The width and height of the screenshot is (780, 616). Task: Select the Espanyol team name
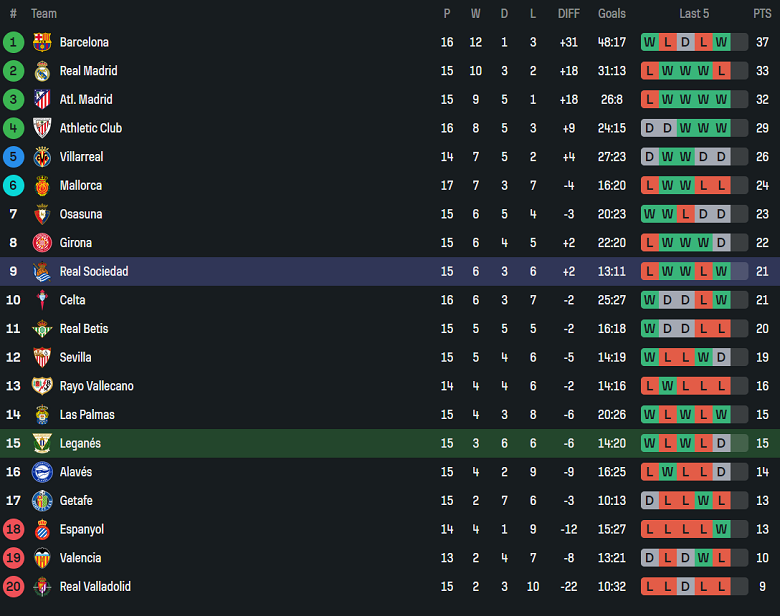tap(82, 529)
